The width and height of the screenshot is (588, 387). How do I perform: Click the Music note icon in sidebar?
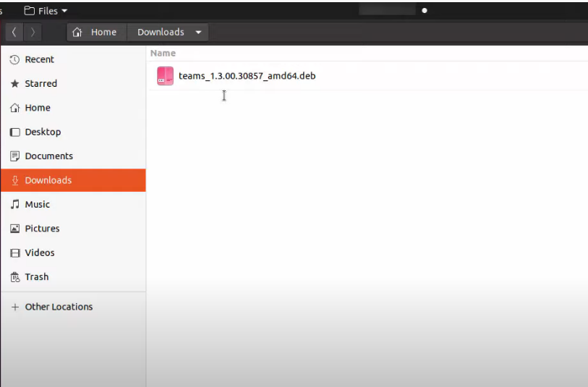coord(14,205)
